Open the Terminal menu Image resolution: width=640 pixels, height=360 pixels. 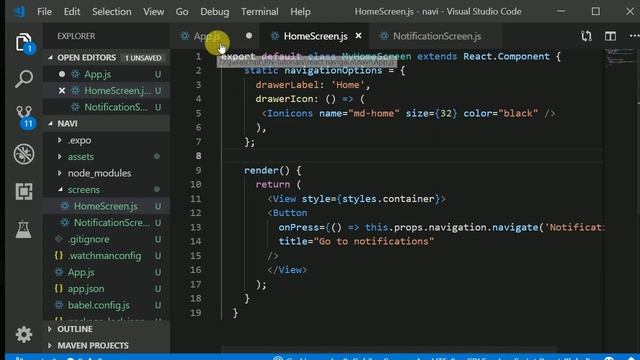[260, 12]
